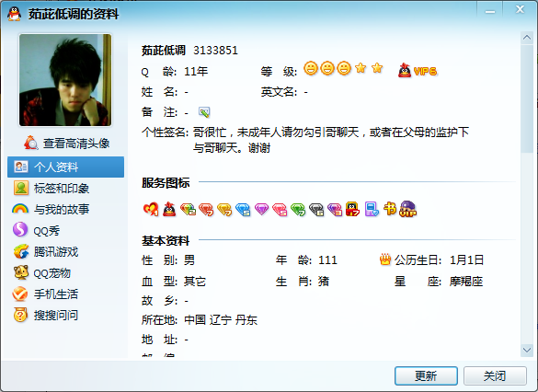Click the birthday crown icon
This screenshot has width=538, height=392.
(x=385, y=259)
